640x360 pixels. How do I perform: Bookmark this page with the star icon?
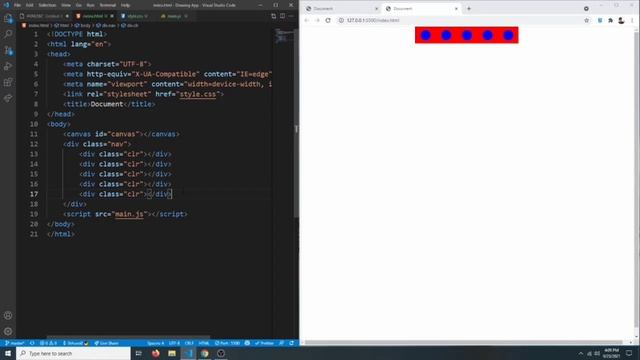(x=587, y=20)
